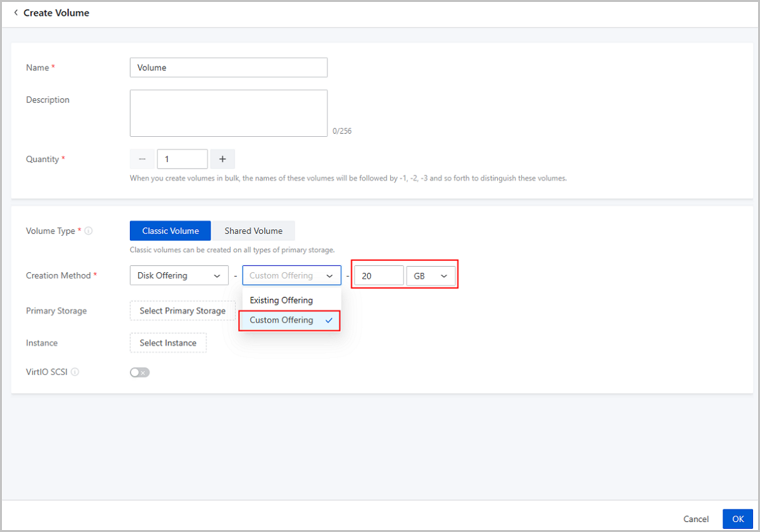Image resolution: width=760 pixels, height=532 pixels.
Task: Click the back arrow beside Create Volume
Action: point(16,13)
